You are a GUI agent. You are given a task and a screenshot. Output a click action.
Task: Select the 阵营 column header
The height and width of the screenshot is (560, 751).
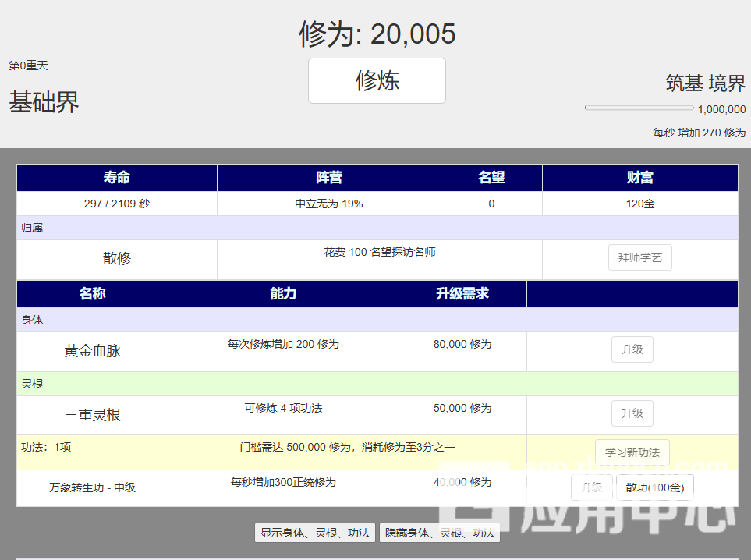click(x=328, y=178)
